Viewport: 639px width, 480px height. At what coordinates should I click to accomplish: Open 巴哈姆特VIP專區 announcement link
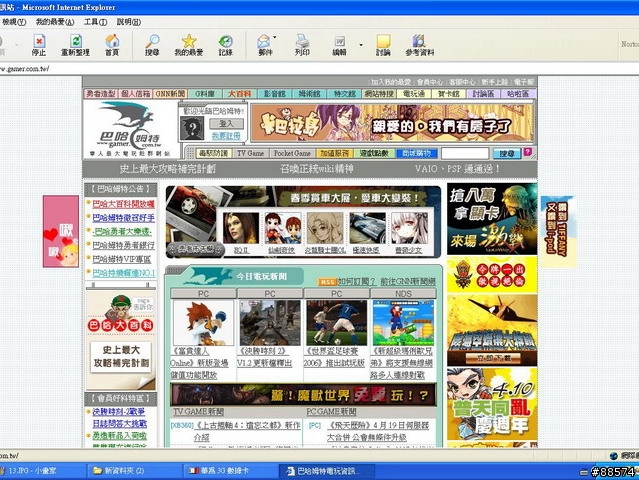[121, 259]
